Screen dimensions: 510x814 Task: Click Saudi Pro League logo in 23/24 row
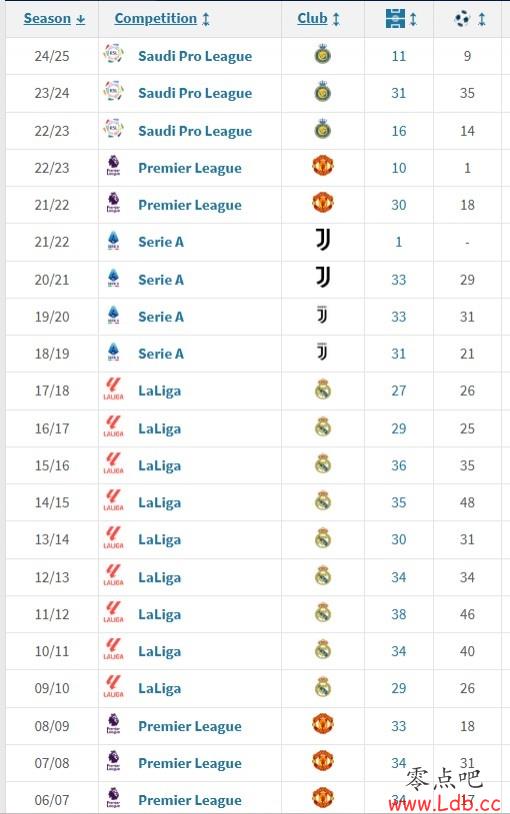coord(113,92)
